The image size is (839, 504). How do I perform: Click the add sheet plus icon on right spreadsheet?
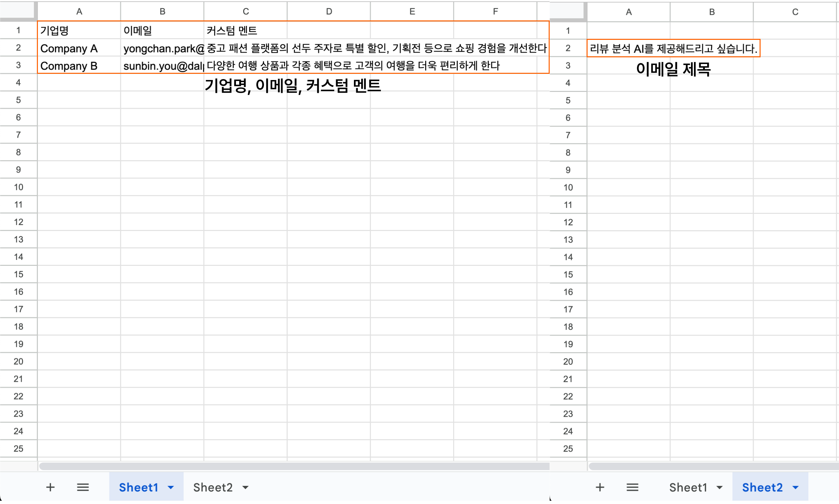pyautogui.click(x=600, y=487)
